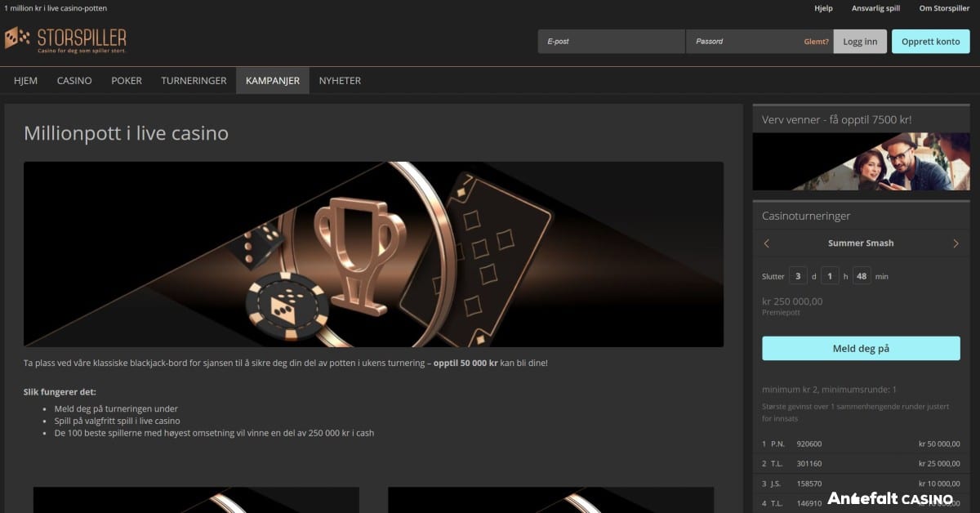
Task: Select leaderboard row T.L. 301160
Action: point(861,464)
